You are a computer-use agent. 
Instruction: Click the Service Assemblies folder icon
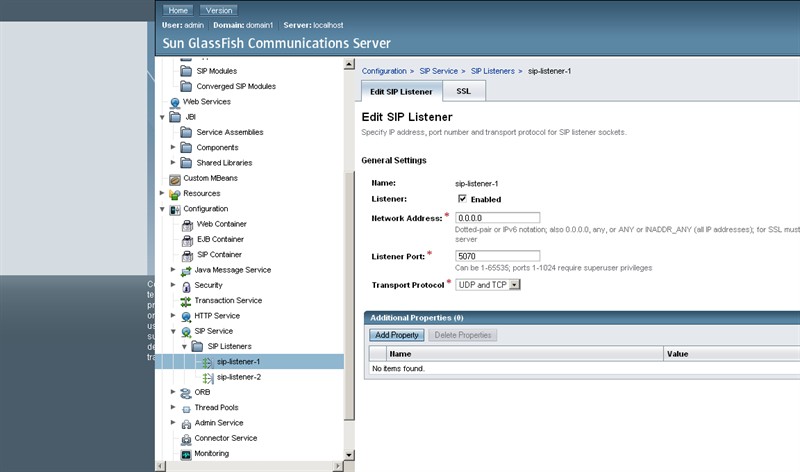pyautogui.click(x=186, y=132)
